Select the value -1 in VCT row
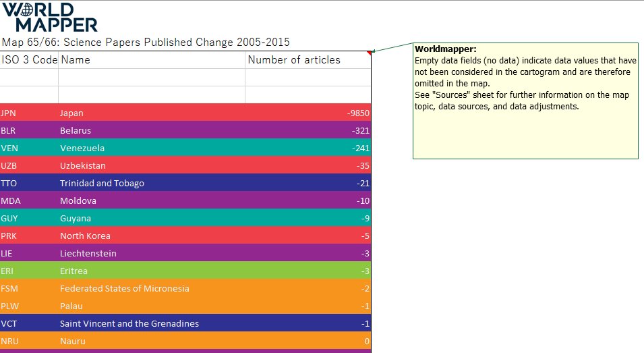644x353 pixels. coord(308,323)
